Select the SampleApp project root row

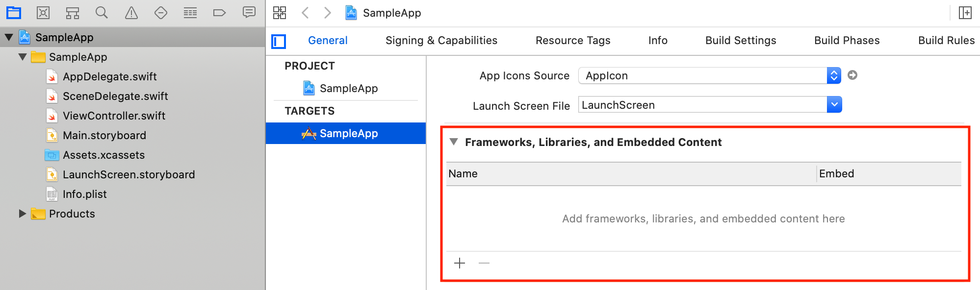[132, 37]
